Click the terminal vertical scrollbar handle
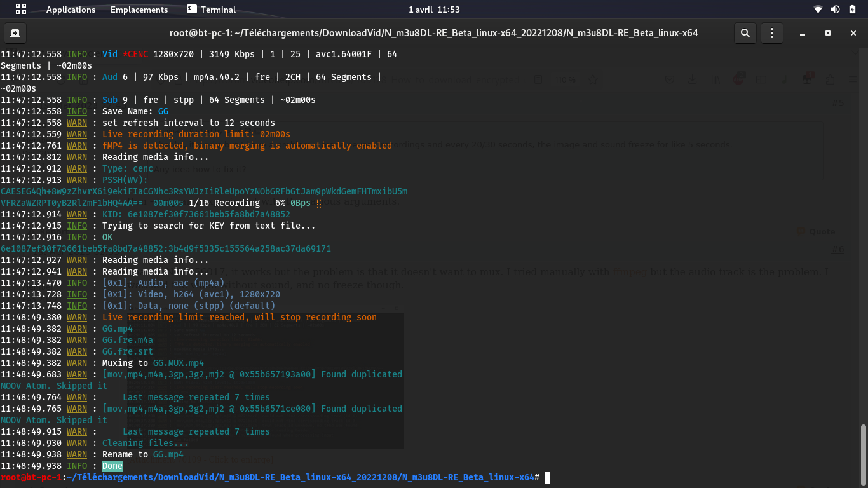This screenshot has width=868, height=488. 863,454
